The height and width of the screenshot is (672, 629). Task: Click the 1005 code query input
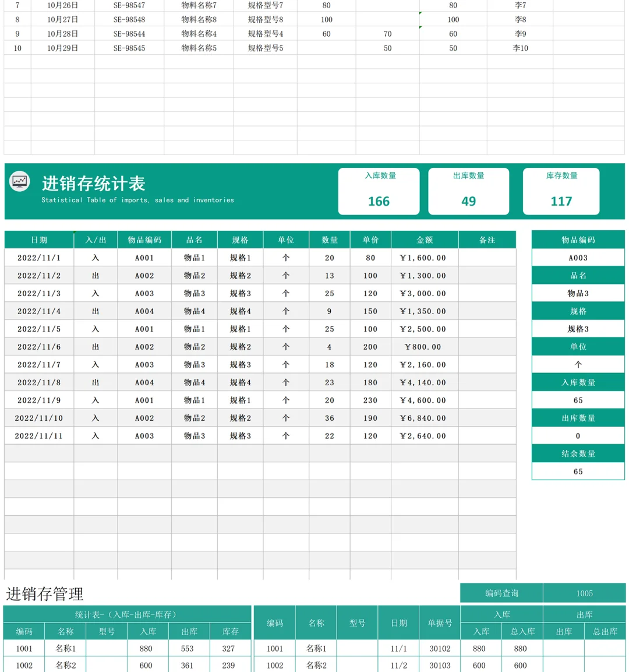584,593
